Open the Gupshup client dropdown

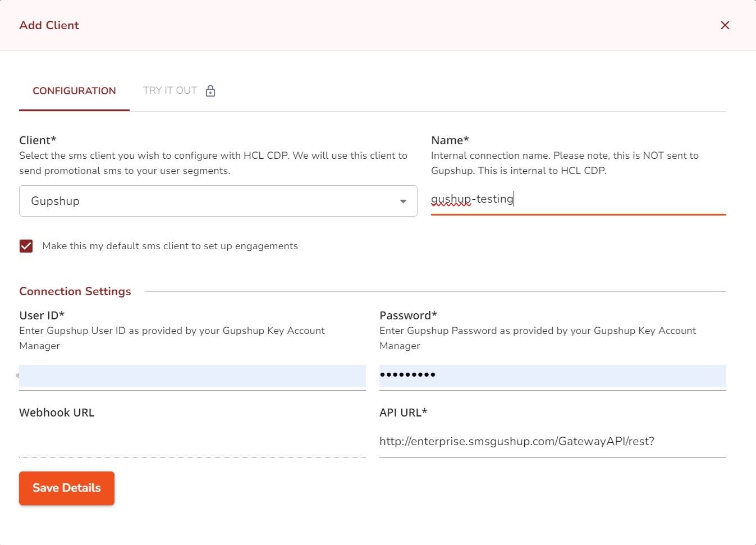click(218, 201)
